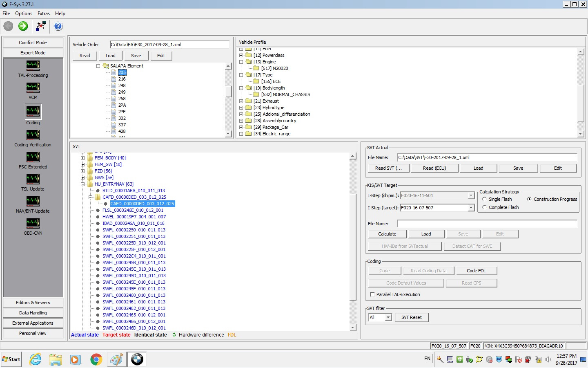588x368 pixels.
Task: Select FLSL_0000246E_010_012_001 tree entry
Action: (x=133, y=210)
